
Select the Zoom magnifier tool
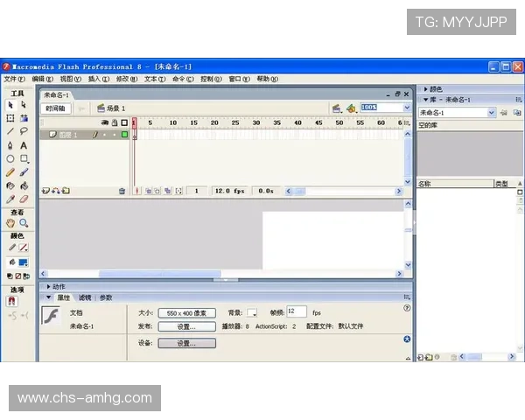[x=24, y=223]
